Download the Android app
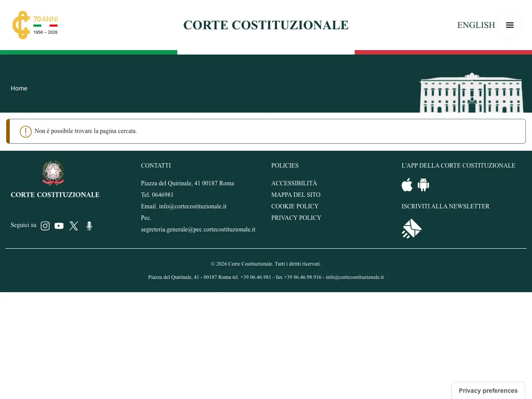This screenshot has height=399, width=532. (x=423, y=185)
